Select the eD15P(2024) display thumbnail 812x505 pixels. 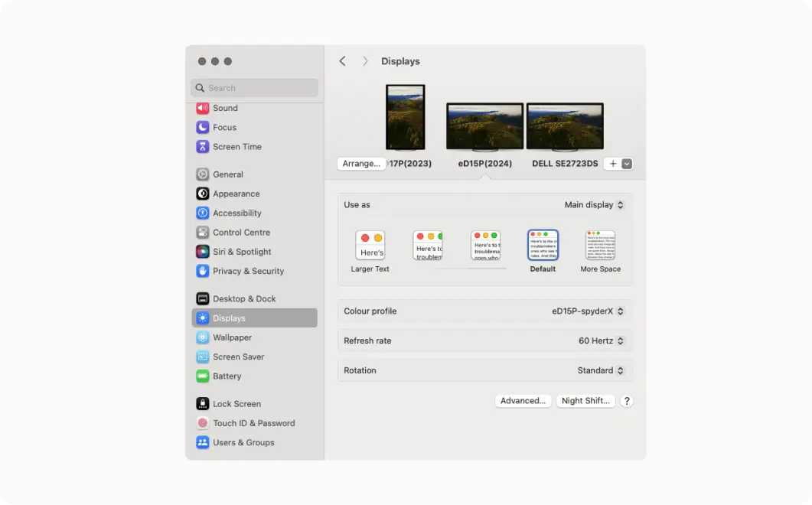(x=484, y=126)
